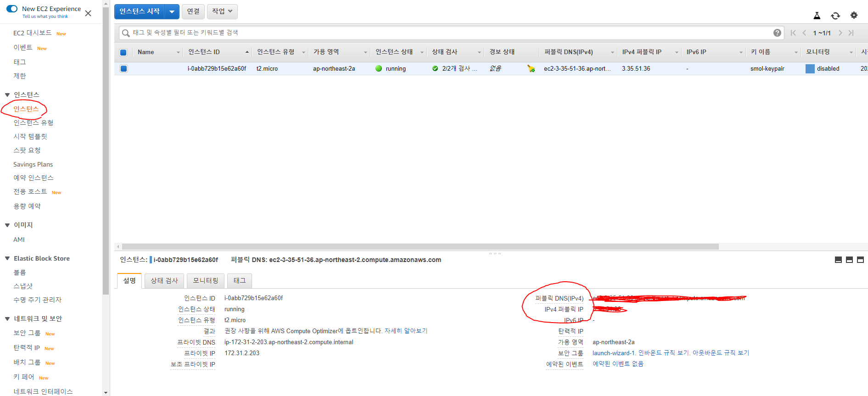
Task: Click the search help question icon
Action: pos(777,33)
